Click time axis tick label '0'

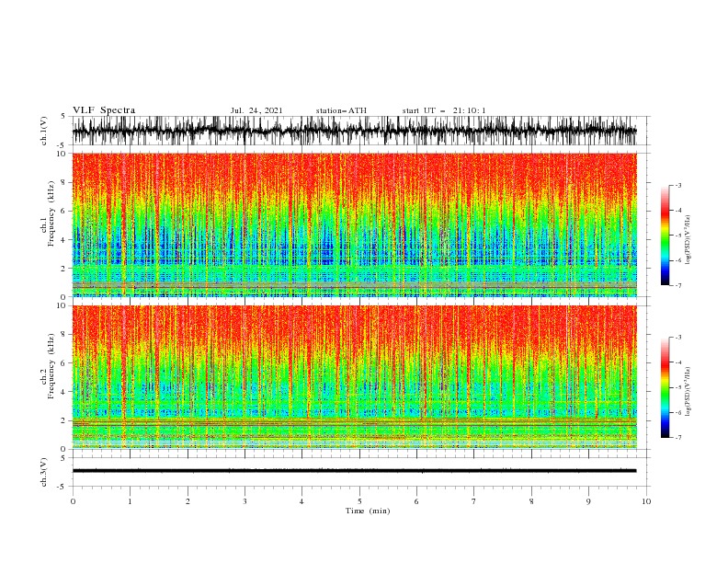point(73,501)
